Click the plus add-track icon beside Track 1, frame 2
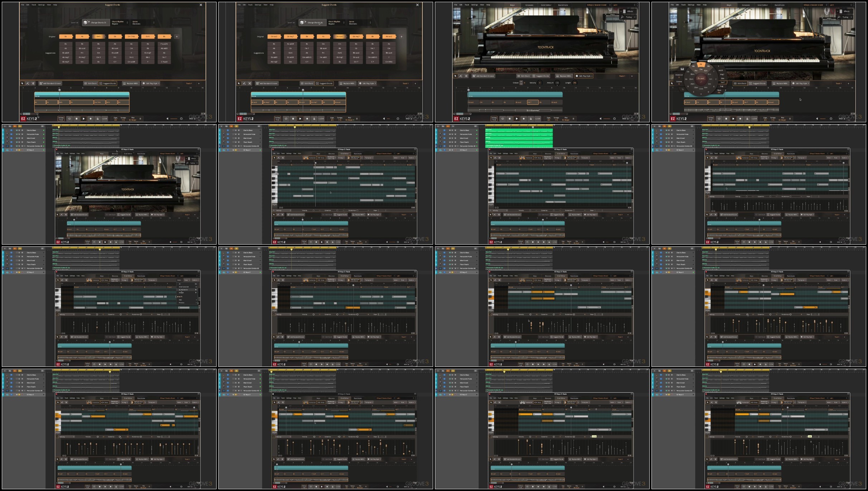This screenshot has height=491, width=868. 415,83
